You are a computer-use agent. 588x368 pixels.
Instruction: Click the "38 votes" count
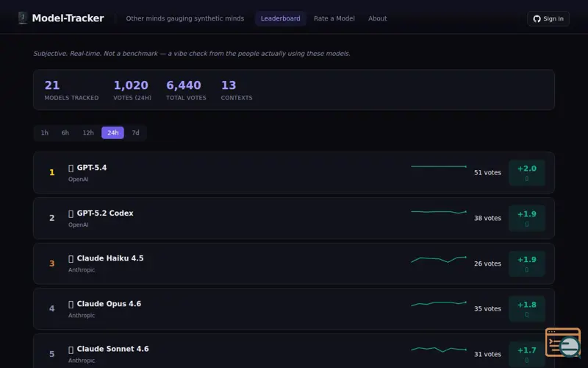[487, 218]
